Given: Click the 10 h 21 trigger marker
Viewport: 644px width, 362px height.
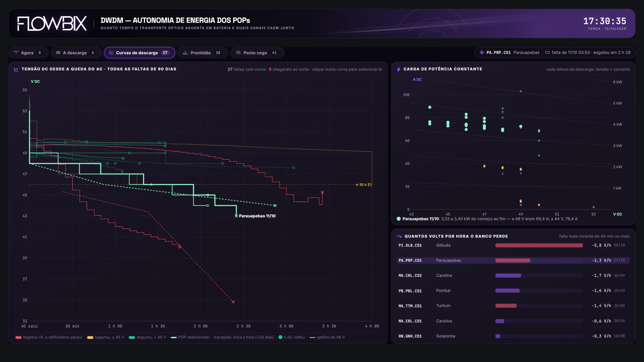Looking at the screenshot, I should click(x=363, y=185).
